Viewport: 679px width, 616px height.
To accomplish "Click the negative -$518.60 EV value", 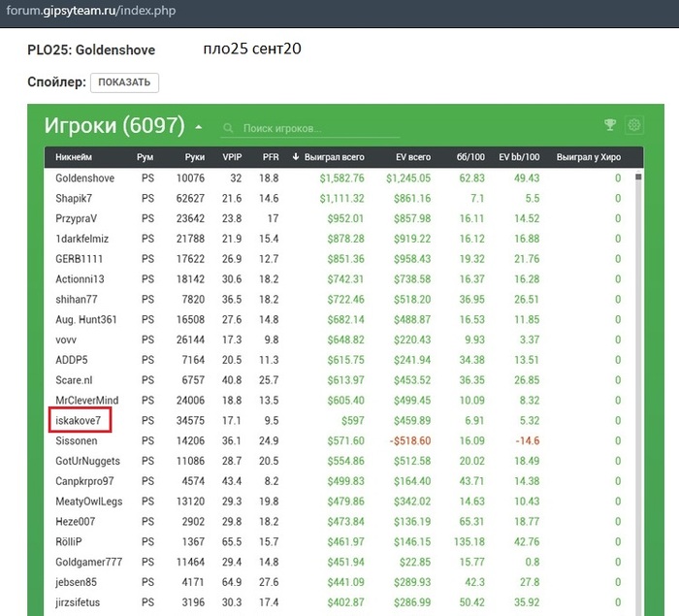I will click(x=410, y=441).
